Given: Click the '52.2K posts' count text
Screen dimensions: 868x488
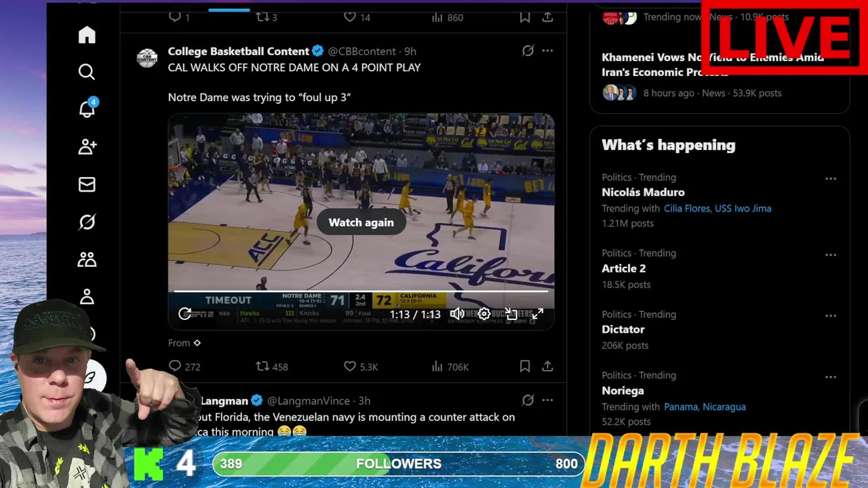Looking at the screenshot, I should (626, 422).
